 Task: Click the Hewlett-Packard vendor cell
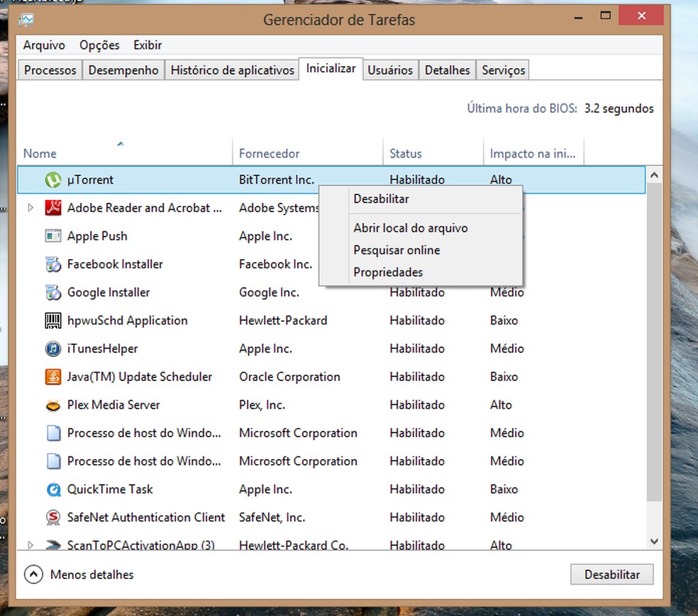pos(282,321)
